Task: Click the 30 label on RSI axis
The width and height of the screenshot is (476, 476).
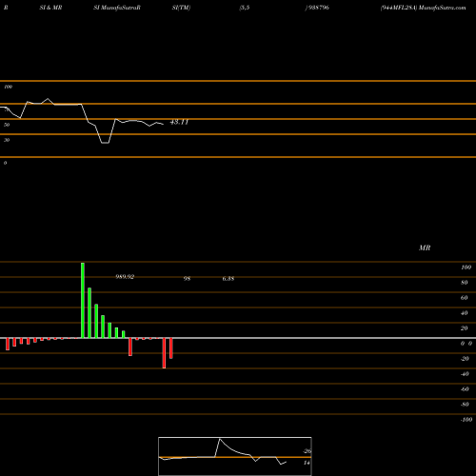Action: point(7,140)
